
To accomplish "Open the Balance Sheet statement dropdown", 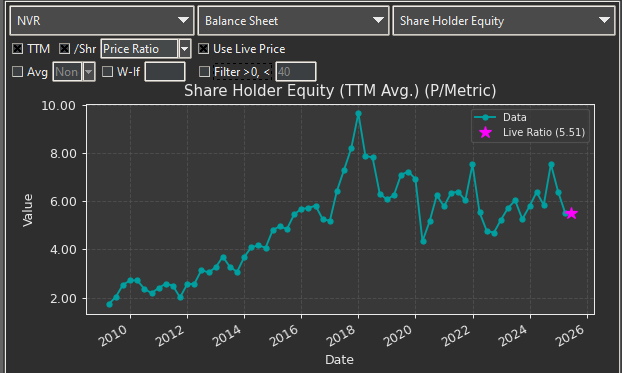I will (x=293, y=21).
